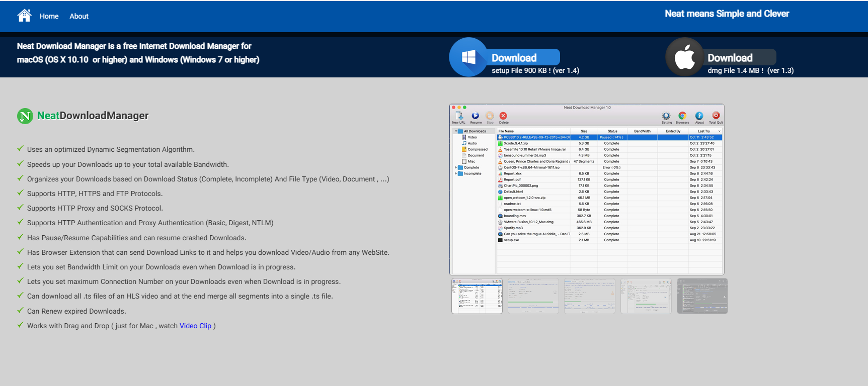The image size is (868, 386).
Task: Select the fourth screenshot thumbnail
Action: tap(646, 296)
